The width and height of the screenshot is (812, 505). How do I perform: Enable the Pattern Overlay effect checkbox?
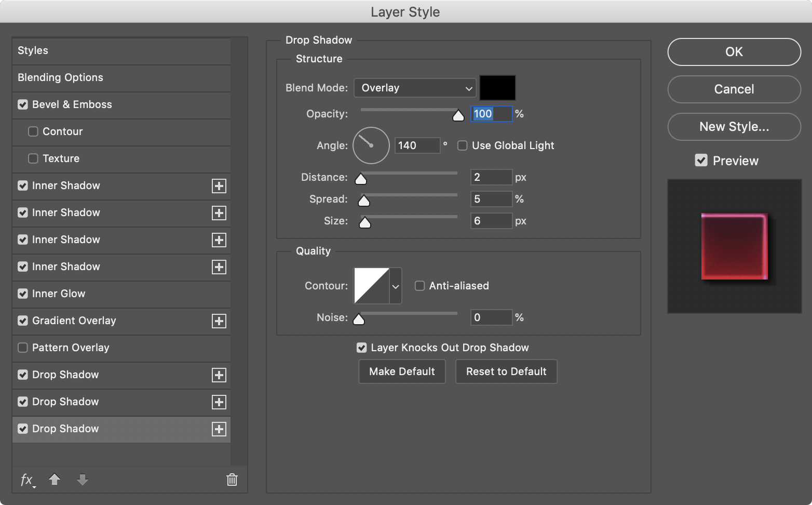(23, 348)
